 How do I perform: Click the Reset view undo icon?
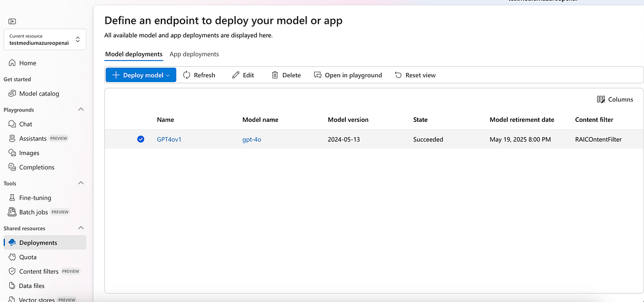tap(398, 75)
